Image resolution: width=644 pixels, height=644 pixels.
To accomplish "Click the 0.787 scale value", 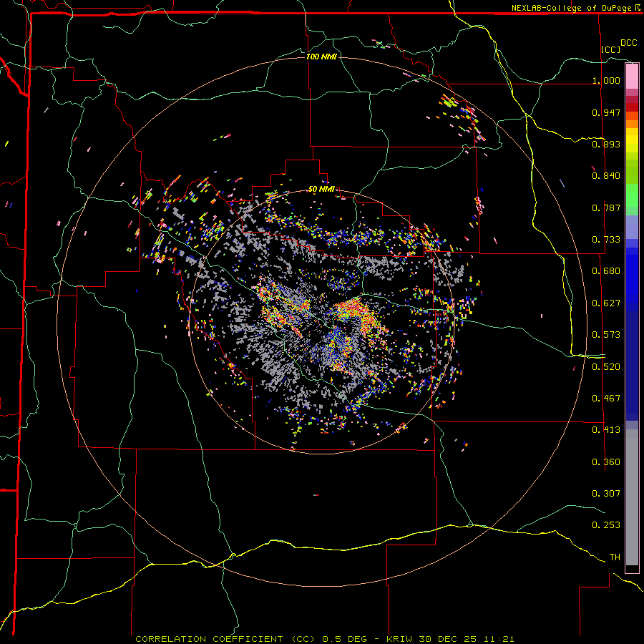I will pyautogui.click(x=606, y=208).
